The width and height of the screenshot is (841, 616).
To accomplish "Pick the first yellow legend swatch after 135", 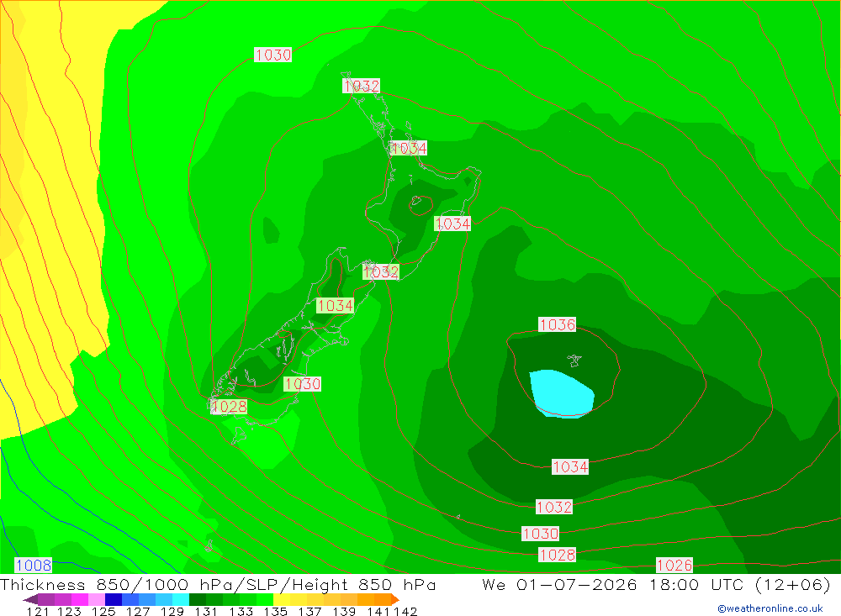I will [x=282, y=599].
